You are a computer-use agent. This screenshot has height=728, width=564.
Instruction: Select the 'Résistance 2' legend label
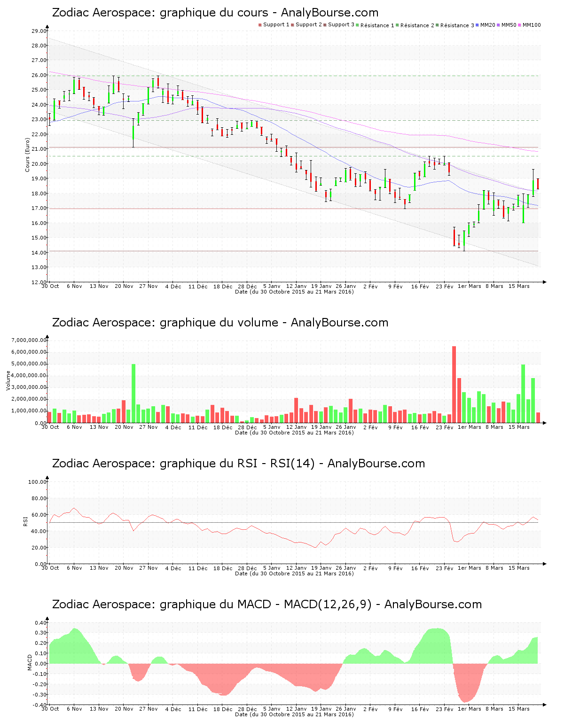[417, 25]
